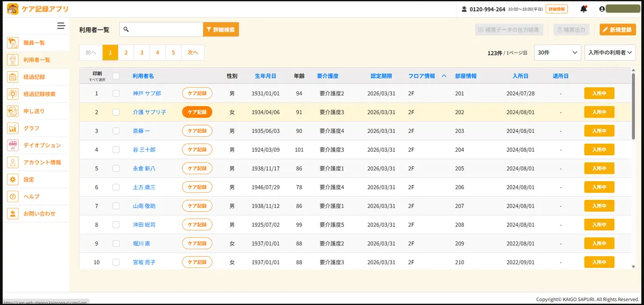
Task: Open ケア記録 for 介護 サプリ子
Action: click(x=197, y=112)
